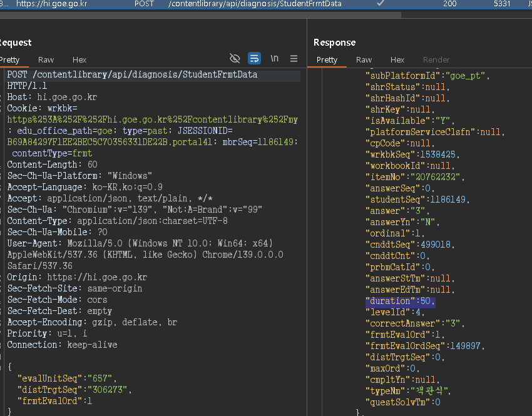Click the "evalUnitSeq" value in request body
This screenshot has height=416, width=532.
(101, 378)
